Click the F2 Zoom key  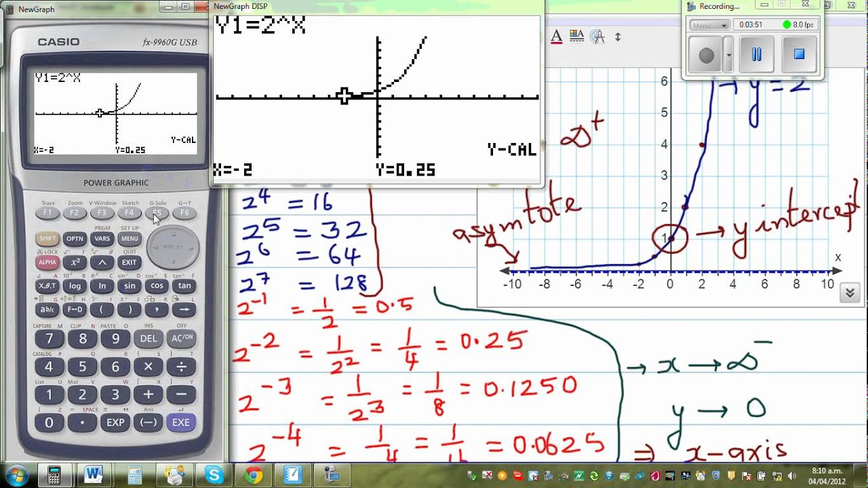[75, 213]
